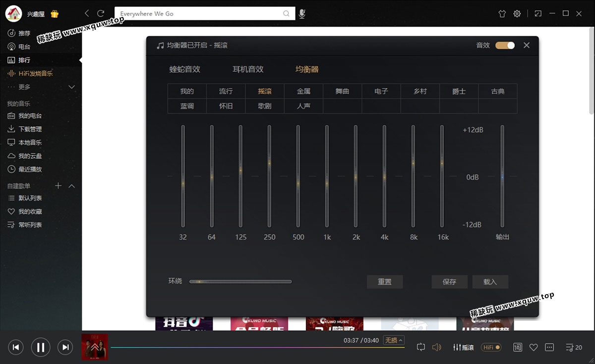Toggle the HiFi switch in player bar
This screenshot has width=595, height=364.
tap(492, 347)
